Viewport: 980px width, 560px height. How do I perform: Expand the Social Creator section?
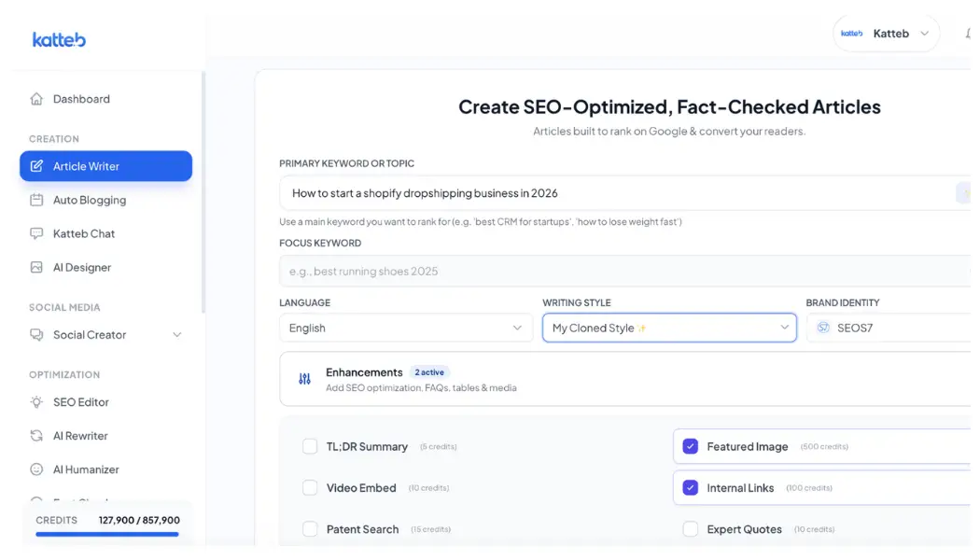[177, 334]
